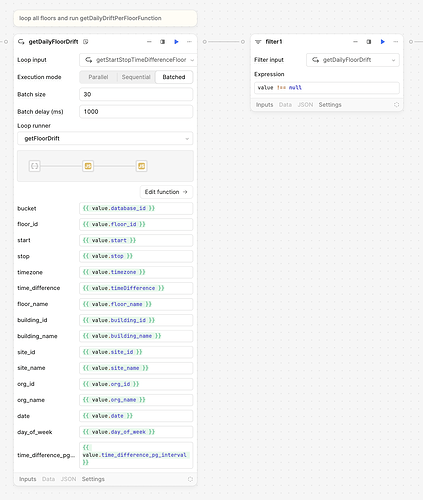Run the getDailyFloorDrift block
This screenshot has height=500, width=423.
176,42
